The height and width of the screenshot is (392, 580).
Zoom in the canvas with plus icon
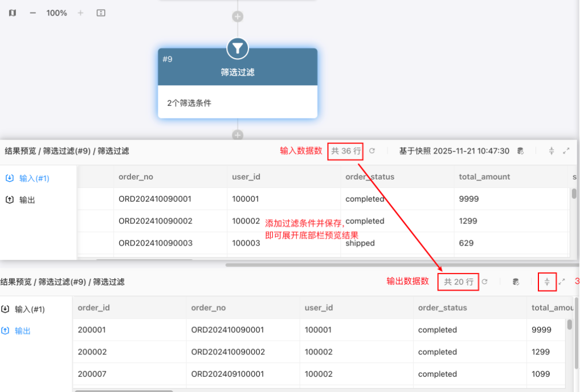click(80, 13)
